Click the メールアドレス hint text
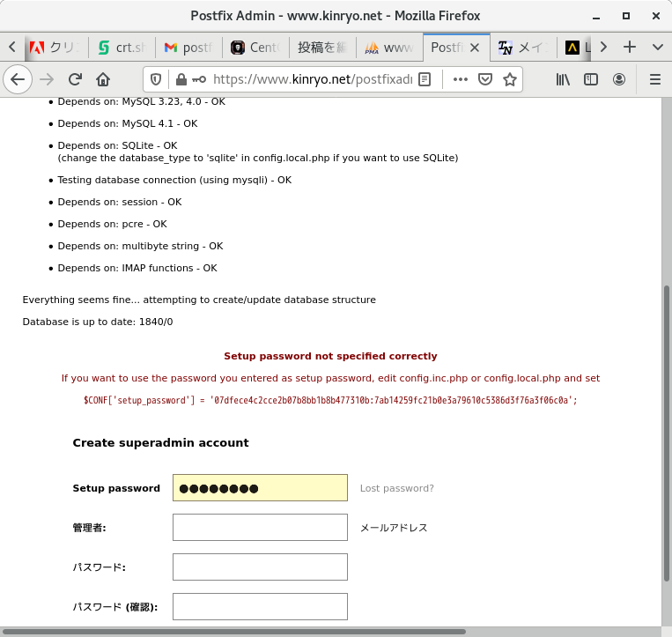 tap(394, 528)
